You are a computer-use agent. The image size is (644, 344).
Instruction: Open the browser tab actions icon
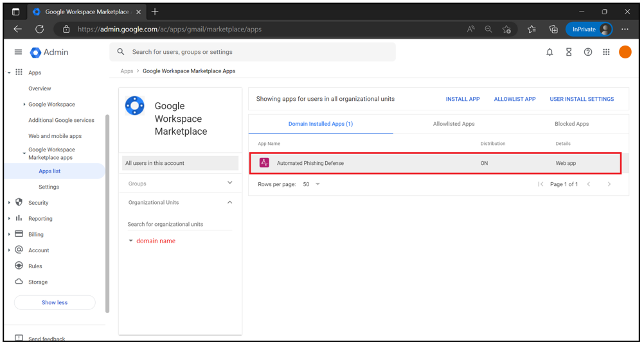15,12
